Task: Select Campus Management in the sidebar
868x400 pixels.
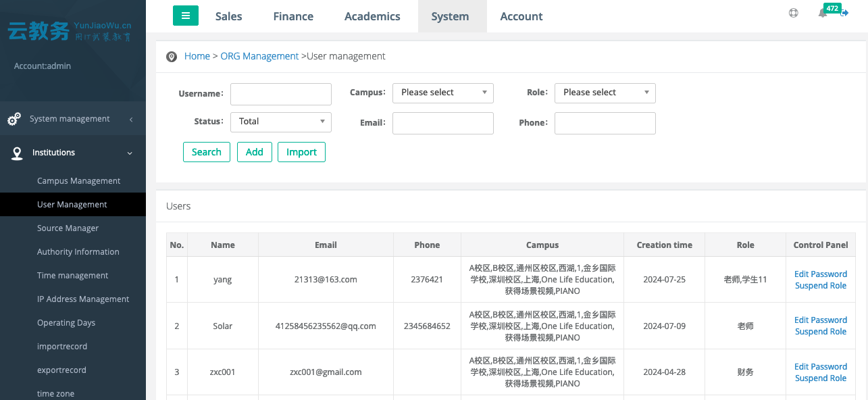Action: click(78, 181)
